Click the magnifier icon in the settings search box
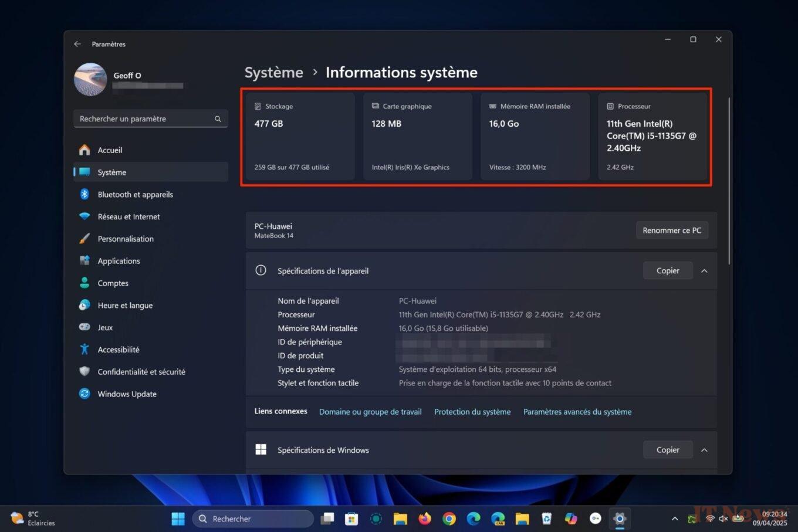798x532 pixels. coord(218,118)
